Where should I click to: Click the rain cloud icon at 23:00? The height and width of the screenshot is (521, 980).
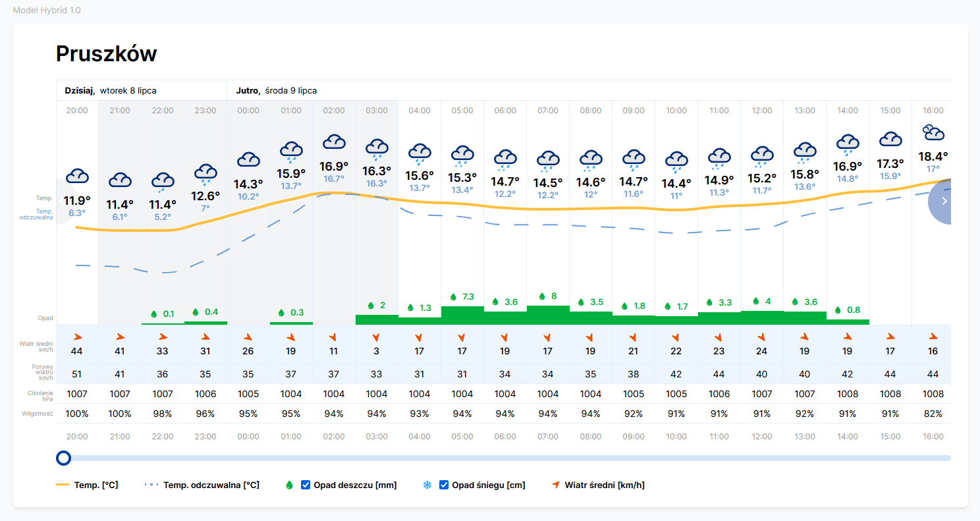[x=205, y=173]
